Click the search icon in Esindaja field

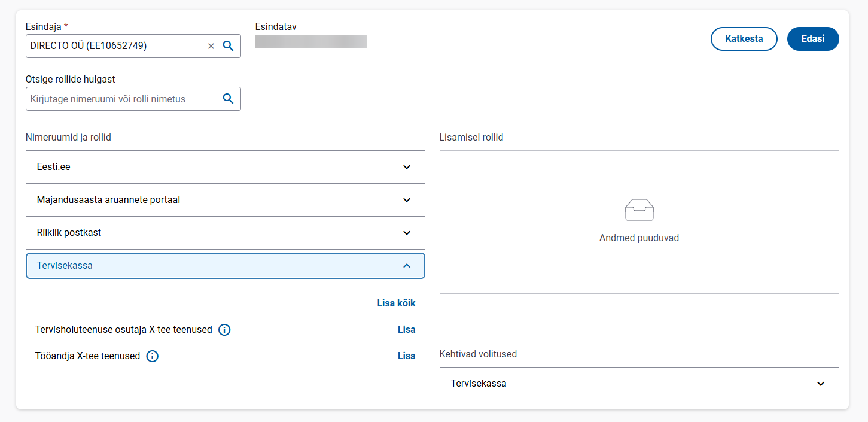228,46
